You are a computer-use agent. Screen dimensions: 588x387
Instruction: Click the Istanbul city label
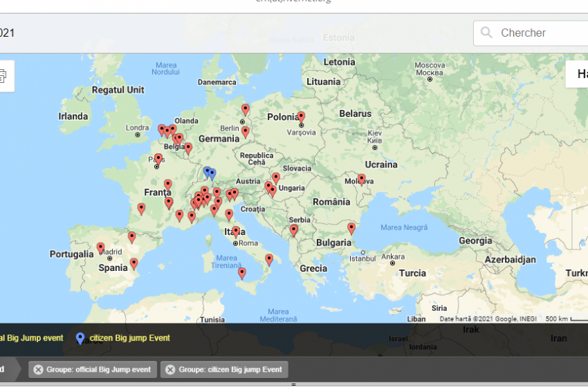[x=362, y=258]
